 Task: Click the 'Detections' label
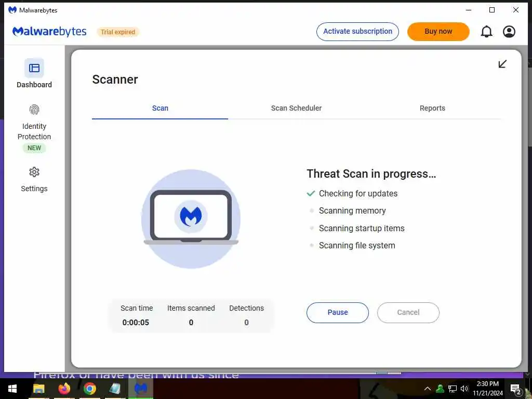tap(246, 308)
